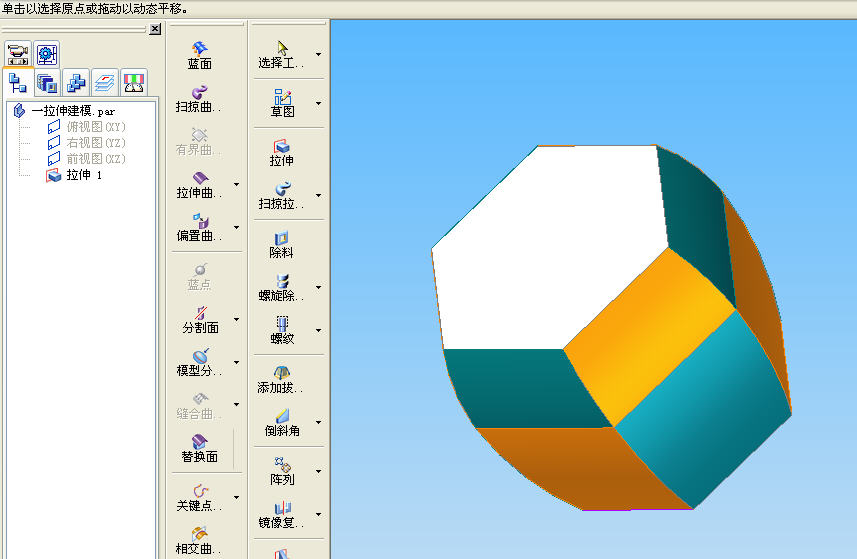
Task: Select the 偏置曲.. offset surface tool
Action: tap(198, 228)
